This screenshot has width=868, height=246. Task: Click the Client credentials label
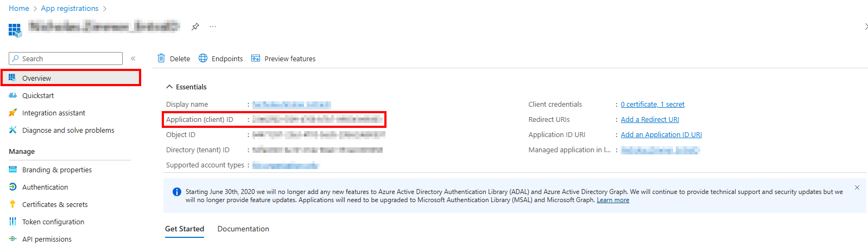click(x=555, y=104)
